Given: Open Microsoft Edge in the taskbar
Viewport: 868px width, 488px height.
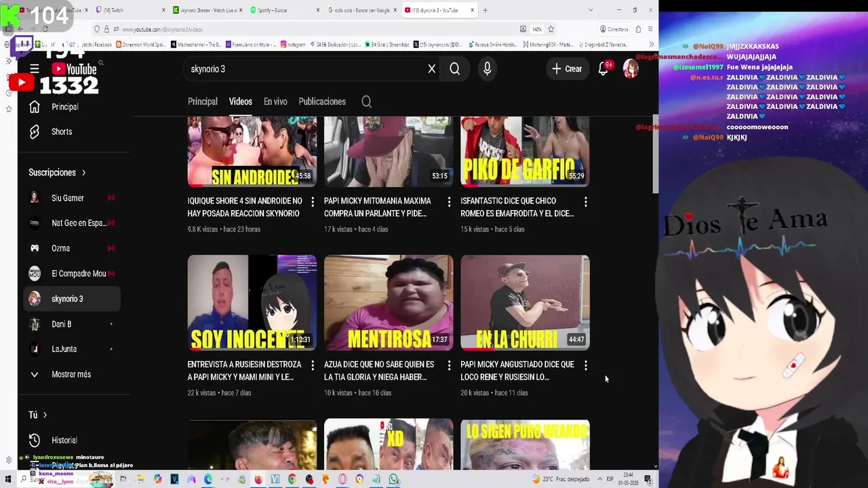Looking at the screenshot, I should [208, 479].
